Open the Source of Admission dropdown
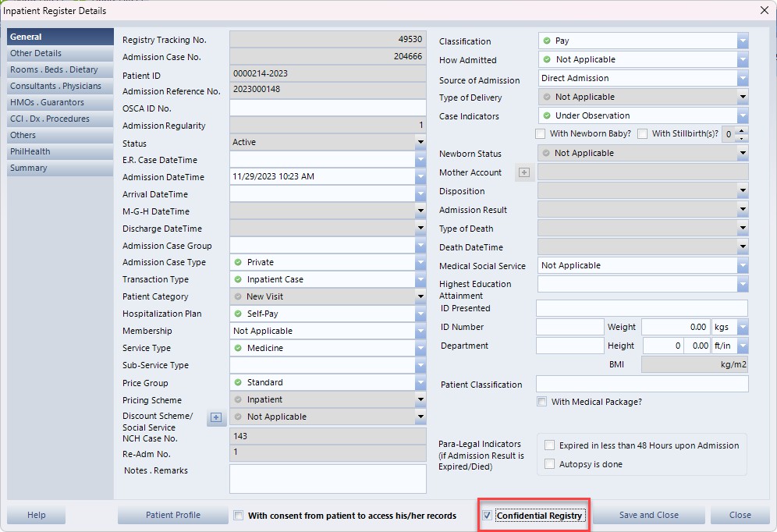Image resolution: width=777 pixels, height=532 pixels. [x=742, y=78]
